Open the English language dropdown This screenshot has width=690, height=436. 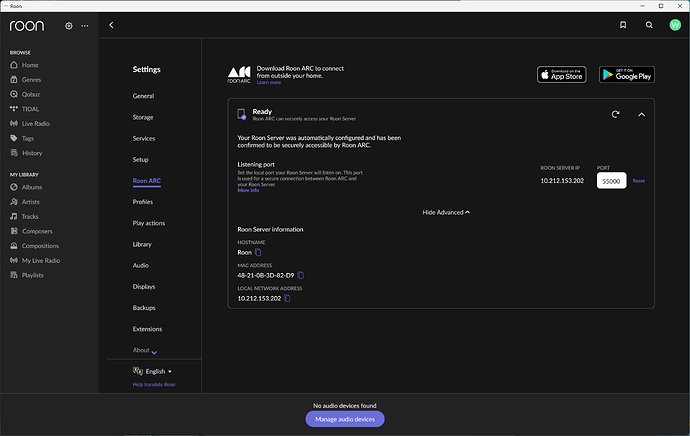pos(152,371)
